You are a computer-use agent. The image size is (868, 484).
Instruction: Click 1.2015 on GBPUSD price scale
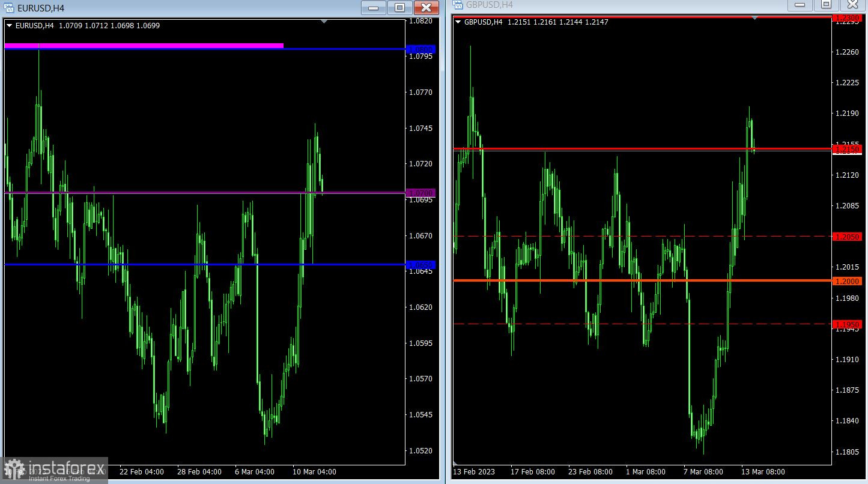point(847,267)
